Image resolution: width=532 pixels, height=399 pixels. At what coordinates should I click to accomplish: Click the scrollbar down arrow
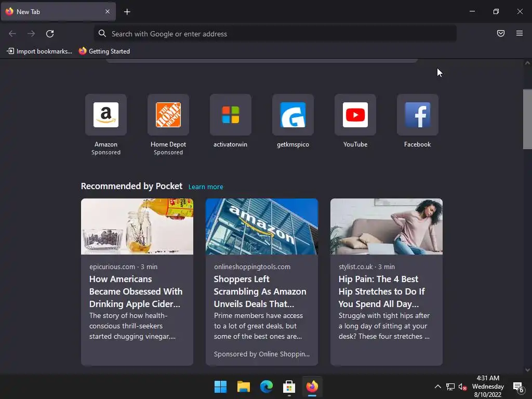click(x=527, y=370)
